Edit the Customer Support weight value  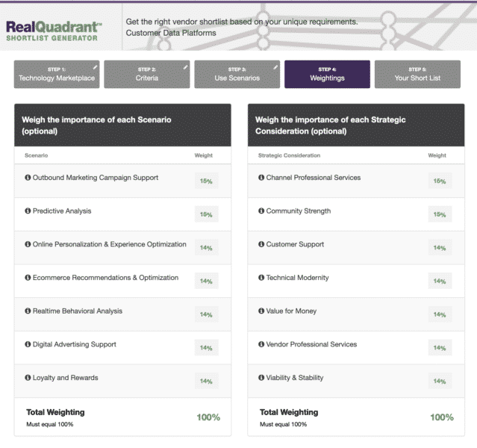coord(440,248)
